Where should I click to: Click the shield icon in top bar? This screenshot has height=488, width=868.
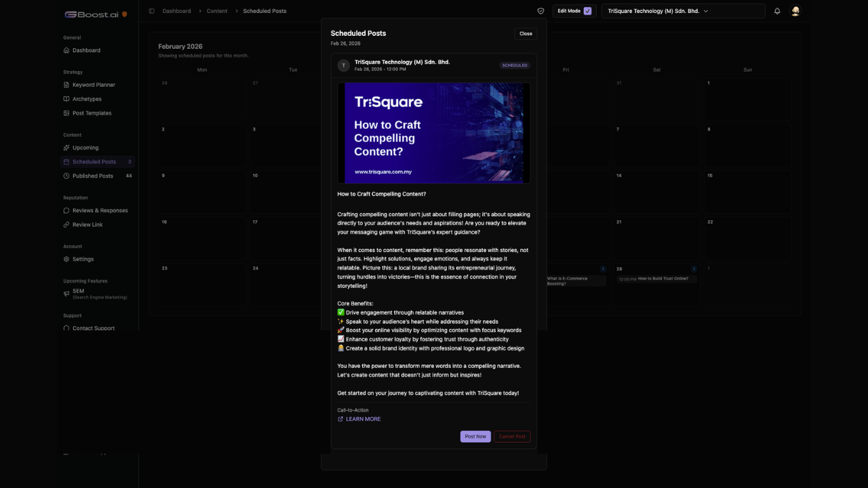[540, 11]
